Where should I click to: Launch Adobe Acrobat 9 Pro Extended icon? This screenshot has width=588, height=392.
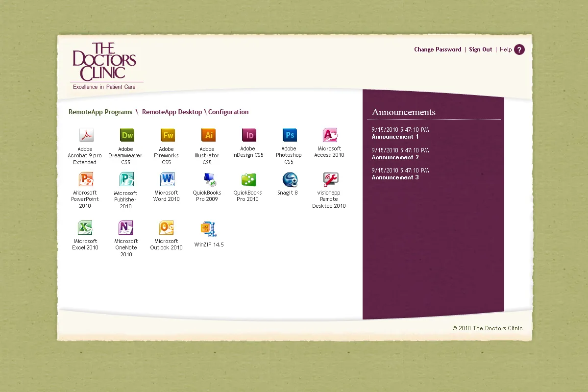[86, 135]
